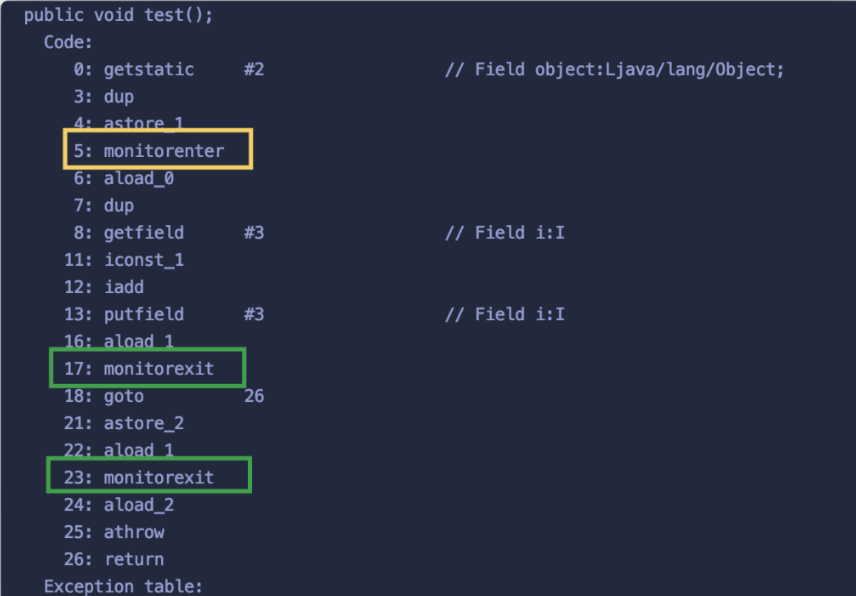Click the getfield #3 instruction
This screenshot has width=856, height=596.
tap(169, 233)
